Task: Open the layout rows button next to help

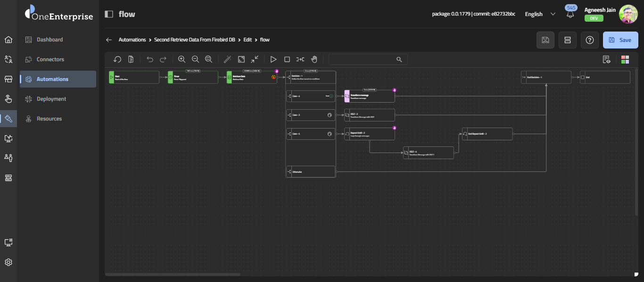Action: pyautogui.click(x=567, y=40)
